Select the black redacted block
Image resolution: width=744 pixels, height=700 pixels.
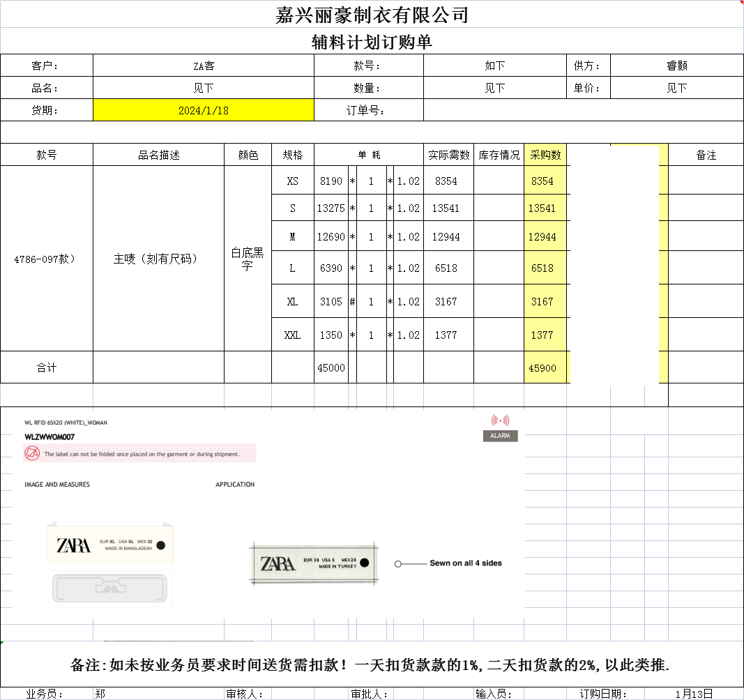[x=614, y=266]
